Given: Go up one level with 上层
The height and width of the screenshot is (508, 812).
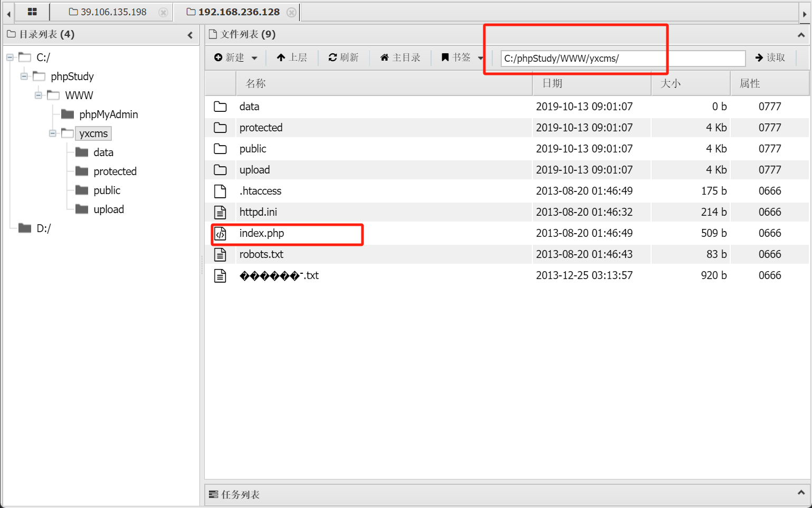Looking at the screenshot, I should pos(292,57).
